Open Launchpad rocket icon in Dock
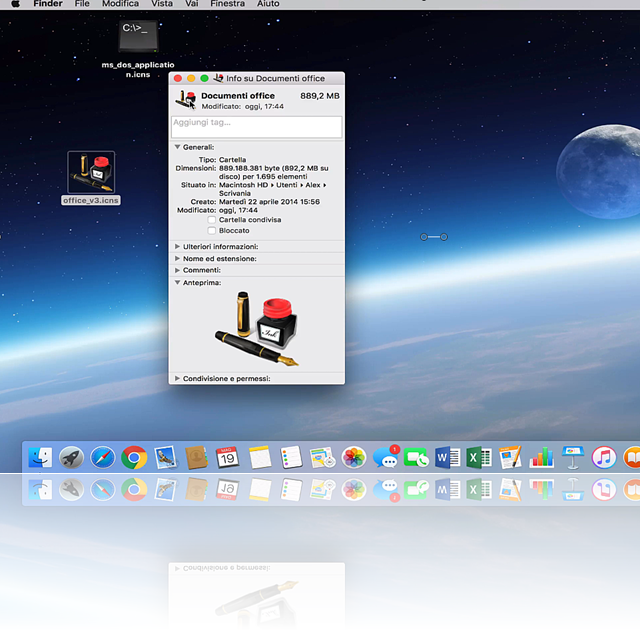Viewport: 640px width, 630px height. pyautogui.click(x=71, y=457)
